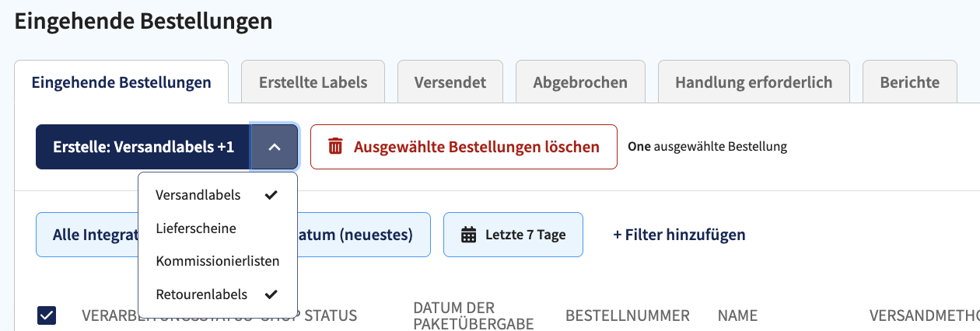Go to the Berichte tab
The width and height of the screenshot is (980, 331).
909,82
